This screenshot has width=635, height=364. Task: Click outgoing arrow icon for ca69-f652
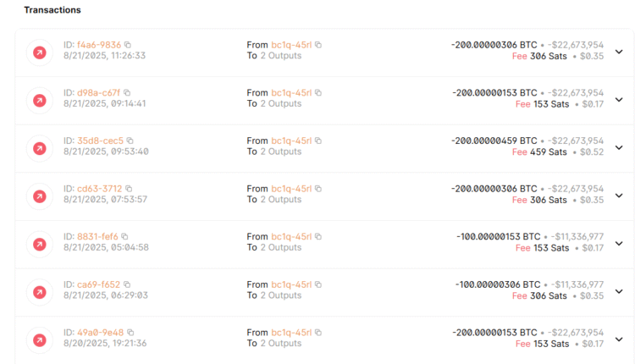(x=39, y=292)
